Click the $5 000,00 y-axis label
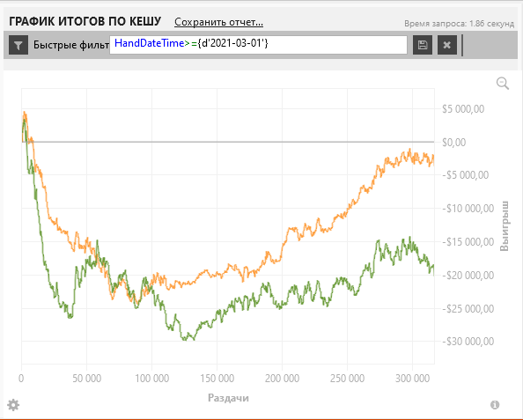The width and height of the screenshot is (523, 420). tap(463, 109)
